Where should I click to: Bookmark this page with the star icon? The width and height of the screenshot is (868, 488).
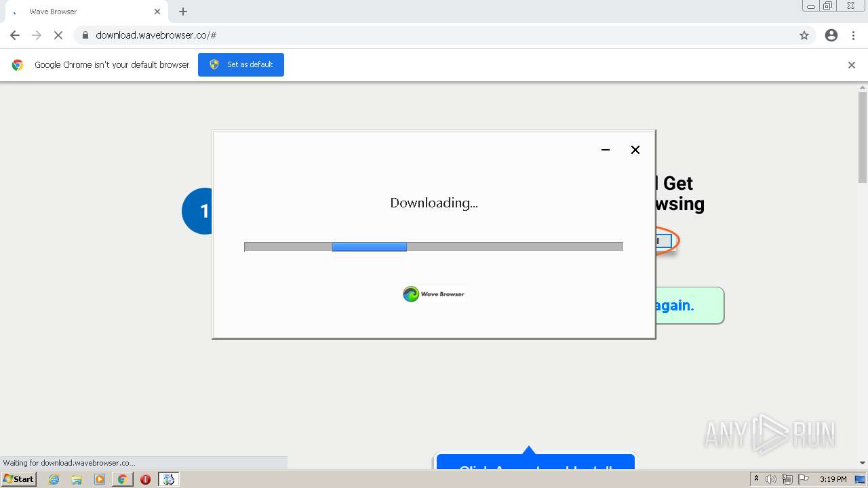click(804, 35)
